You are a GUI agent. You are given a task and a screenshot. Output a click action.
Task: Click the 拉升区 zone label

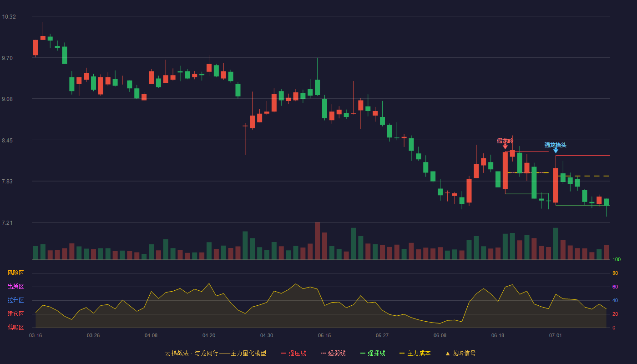[x=15, y=300]
